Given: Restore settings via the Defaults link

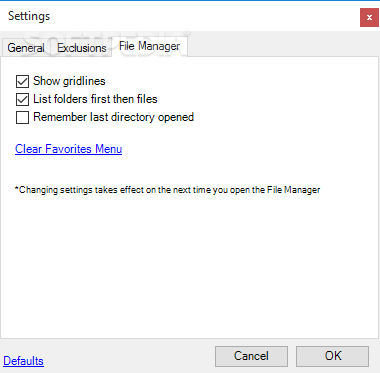Looking at the screenshot, I should click(x=23, y=361).
